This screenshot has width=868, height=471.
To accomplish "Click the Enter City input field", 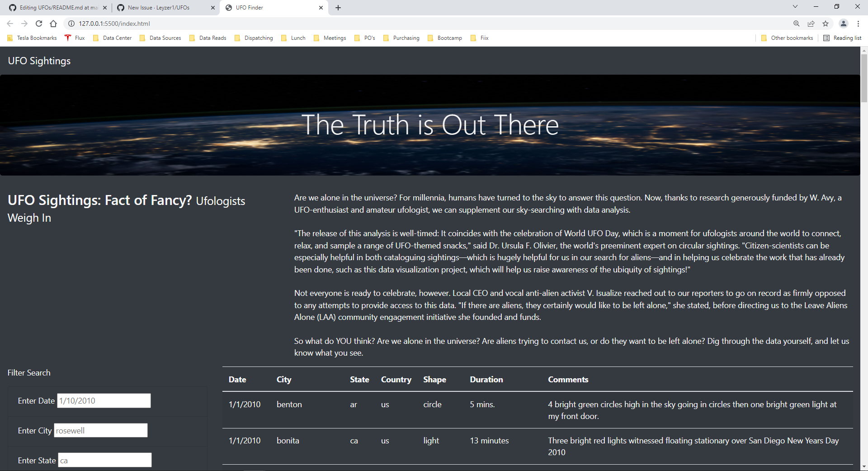I will (x=100, y=430).
